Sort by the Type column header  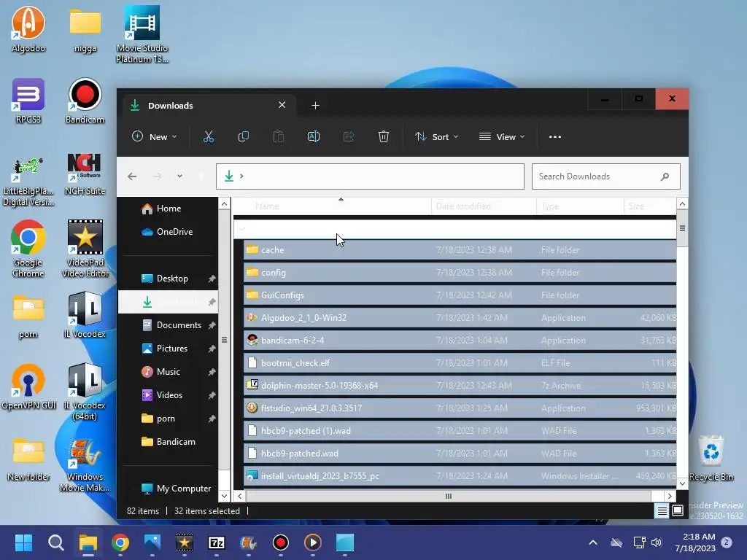[580, 206]
